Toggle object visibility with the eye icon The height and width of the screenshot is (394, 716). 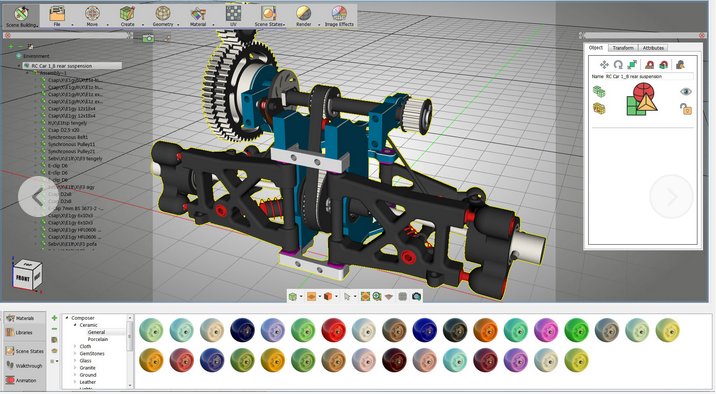(x=685, y=92)
